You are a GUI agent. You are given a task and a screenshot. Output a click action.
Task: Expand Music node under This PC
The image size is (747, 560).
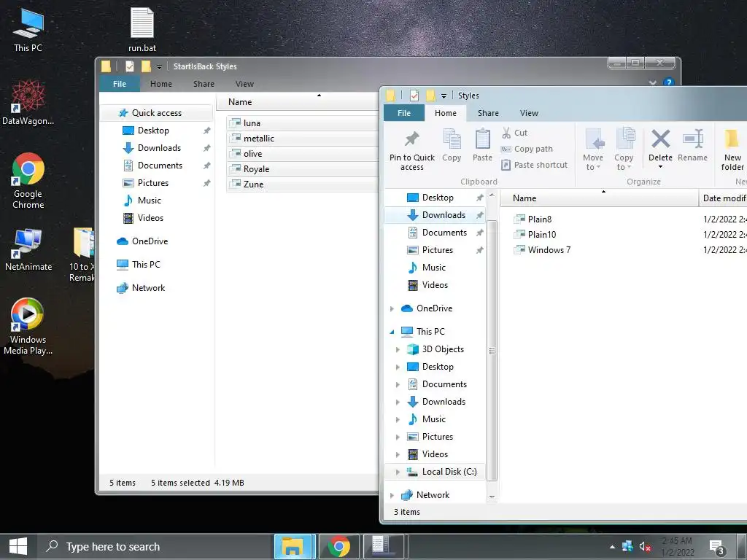[x=398, y=419]
